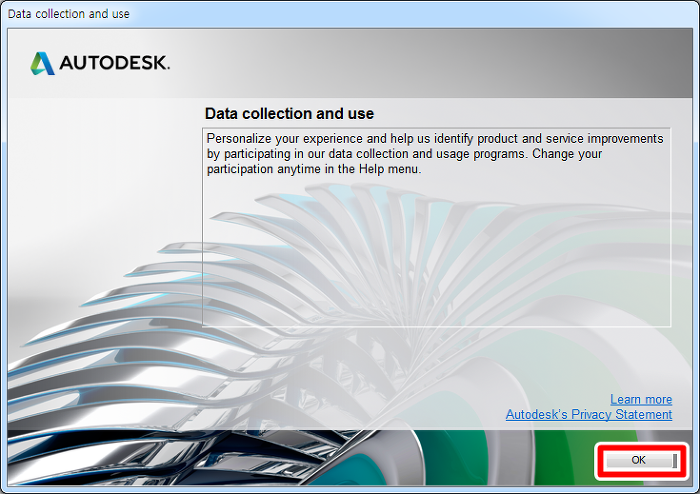Click the OK button
This screenshot has height=494, width=700.
point(641,460)
